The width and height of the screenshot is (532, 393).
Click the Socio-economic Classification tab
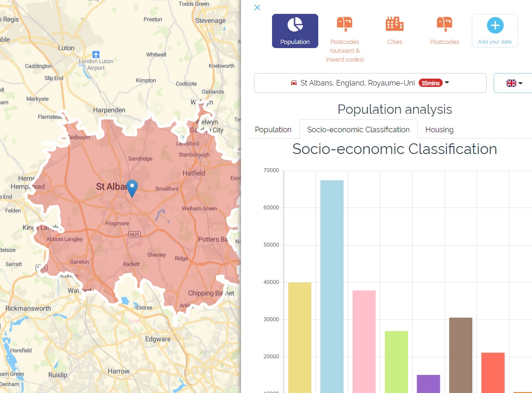click(358, 129)
